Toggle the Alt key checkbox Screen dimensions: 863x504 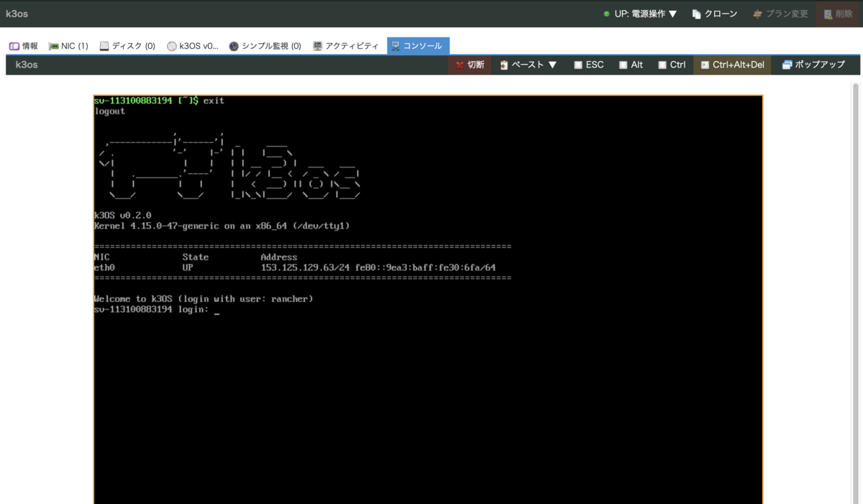pos(623,65)
